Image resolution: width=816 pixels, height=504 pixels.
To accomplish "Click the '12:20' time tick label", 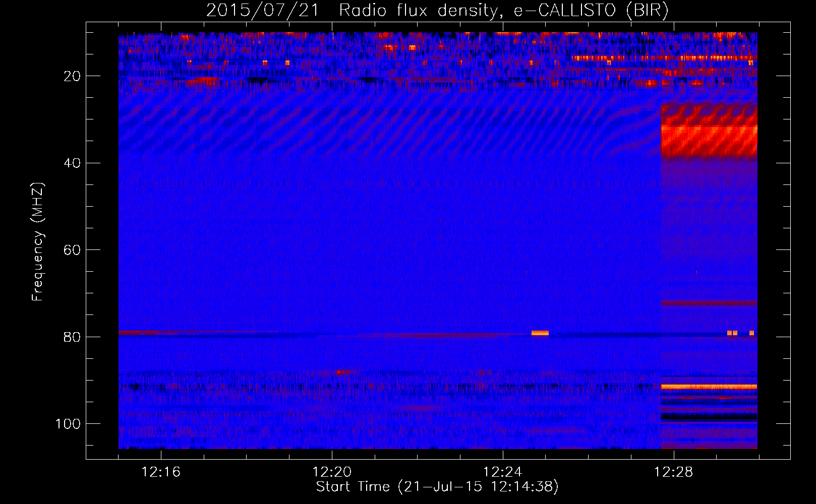I will coord(332,472).
